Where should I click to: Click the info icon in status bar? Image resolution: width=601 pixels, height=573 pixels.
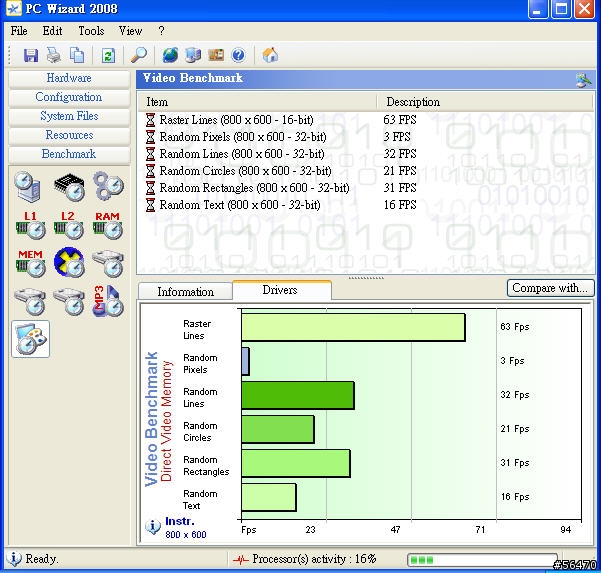coord(14,559)
